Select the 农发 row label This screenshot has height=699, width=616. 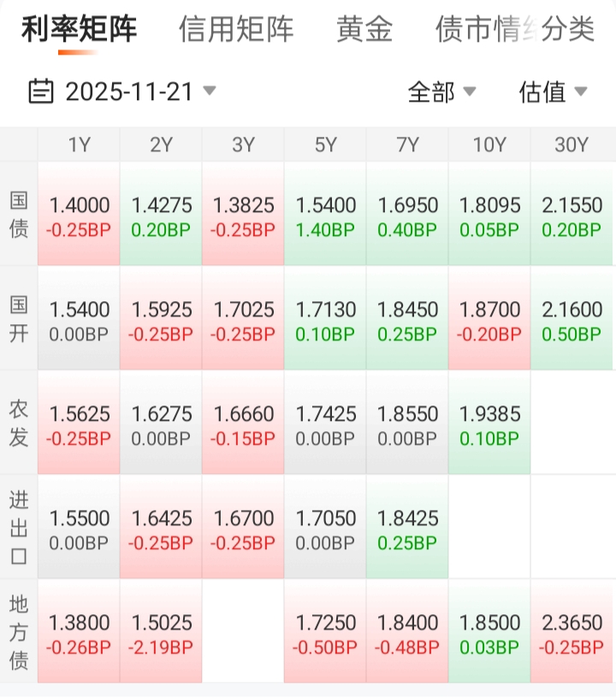coord(19,423)
